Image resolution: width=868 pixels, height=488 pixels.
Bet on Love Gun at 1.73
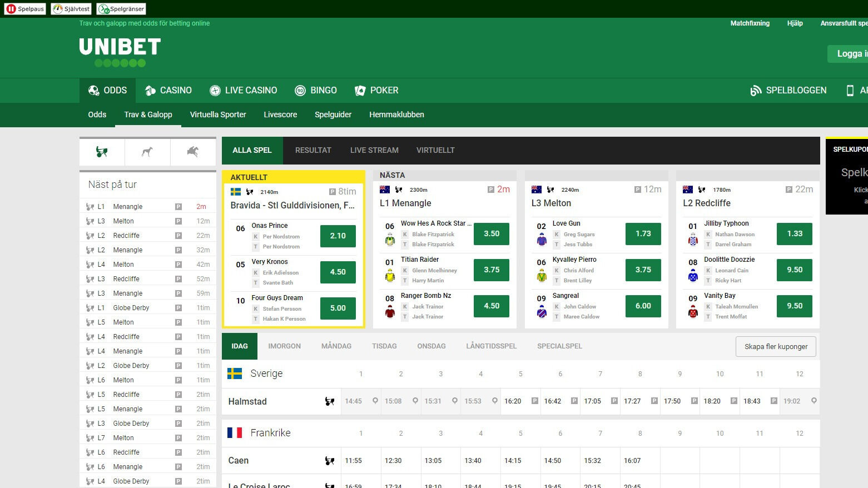pyautogui.click(x=643, y=233)
